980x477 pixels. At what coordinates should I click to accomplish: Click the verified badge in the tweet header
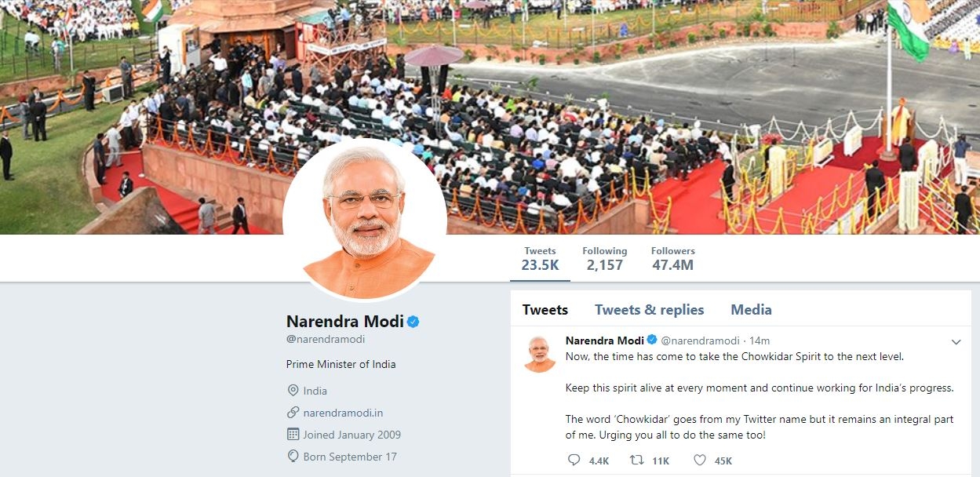pos(651,340)
